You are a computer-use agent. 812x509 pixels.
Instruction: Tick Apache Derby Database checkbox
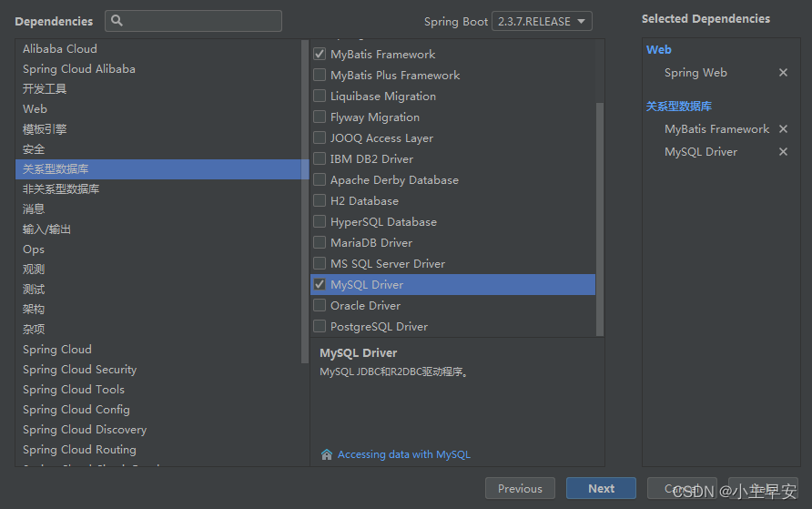(320, 179)
